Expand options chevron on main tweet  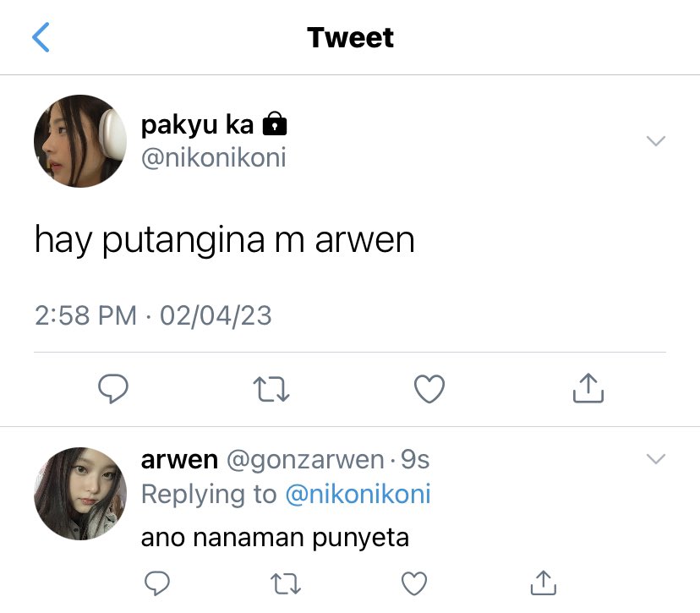(656, 140)
